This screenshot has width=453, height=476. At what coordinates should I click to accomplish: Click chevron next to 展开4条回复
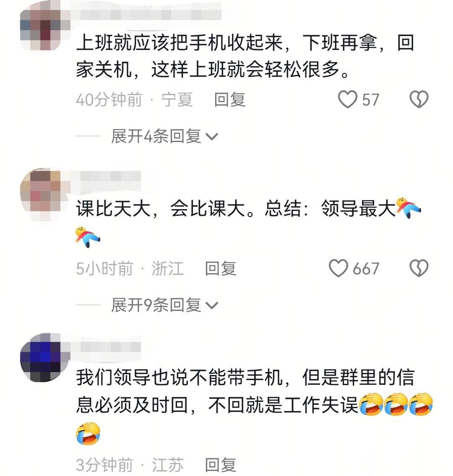pyautogui.click(x=212, y=137)
